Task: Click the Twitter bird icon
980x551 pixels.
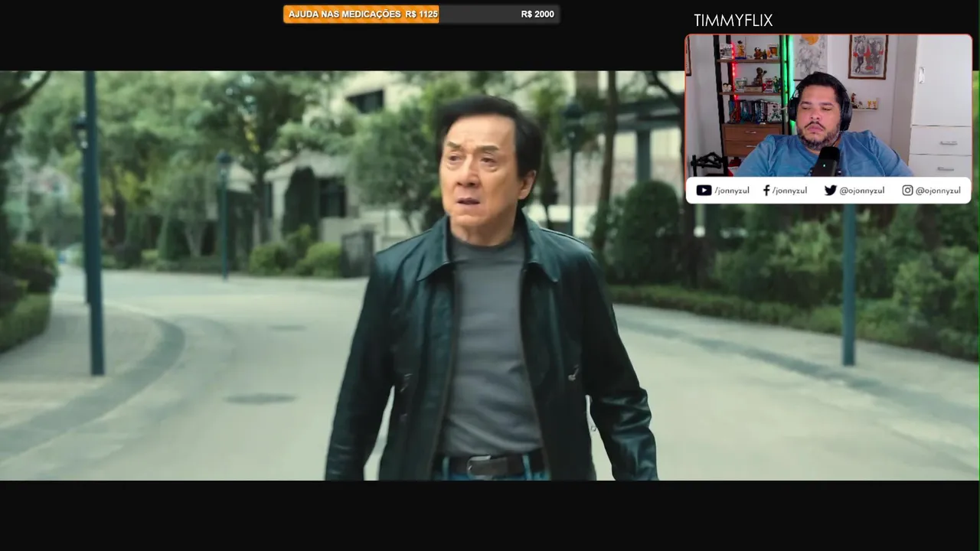Action: pos(830,191)
